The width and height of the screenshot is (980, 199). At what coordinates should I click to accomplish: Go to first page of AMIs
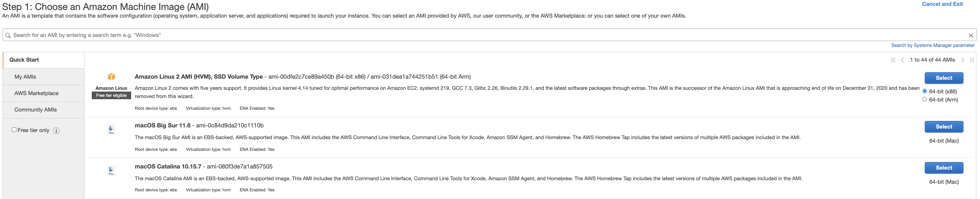pos(893,60)
